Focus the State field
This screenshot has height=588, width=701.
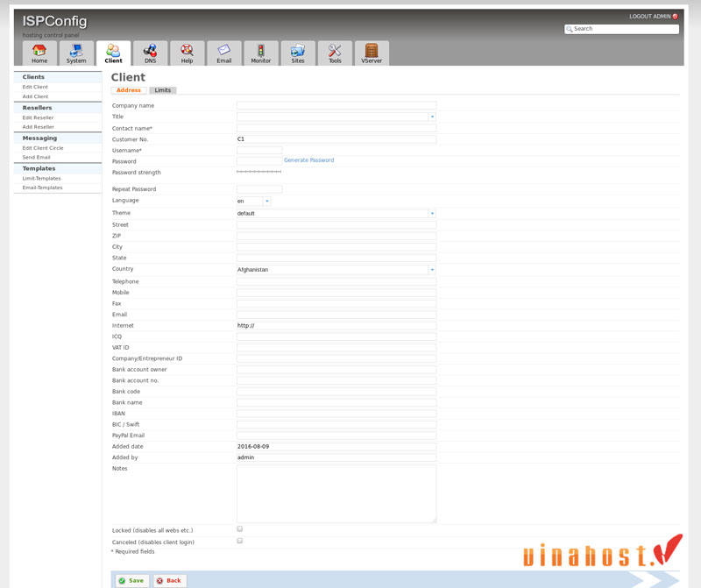[336, 258]
